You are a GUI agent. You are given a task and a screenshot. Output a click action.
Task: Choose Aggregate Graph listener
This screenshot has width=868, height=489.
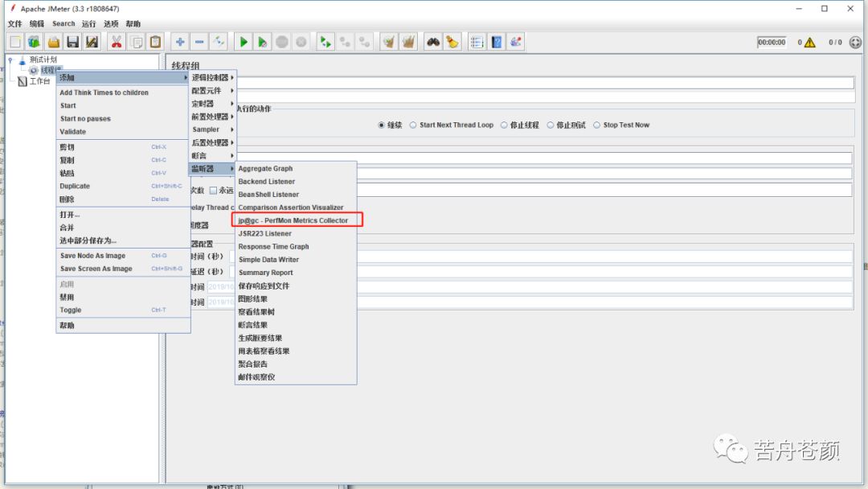click(x=296, y=168)
